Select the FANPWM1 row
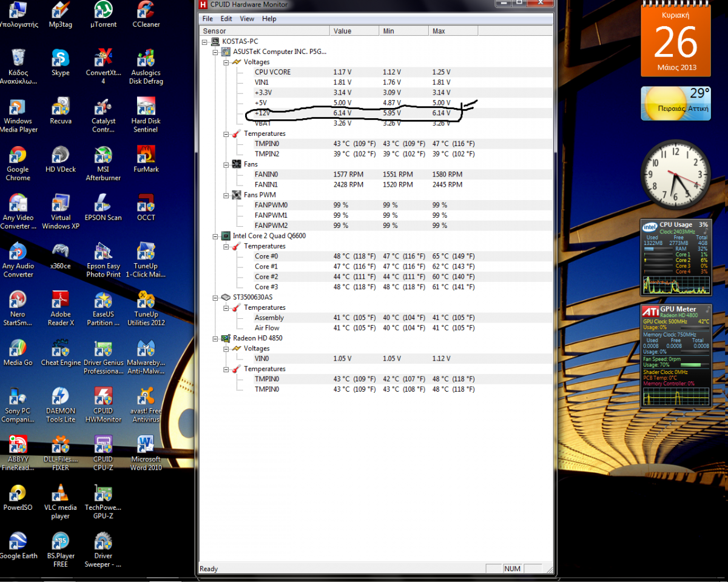Screen dimensions: 728x582 click(x=376, y=215)
